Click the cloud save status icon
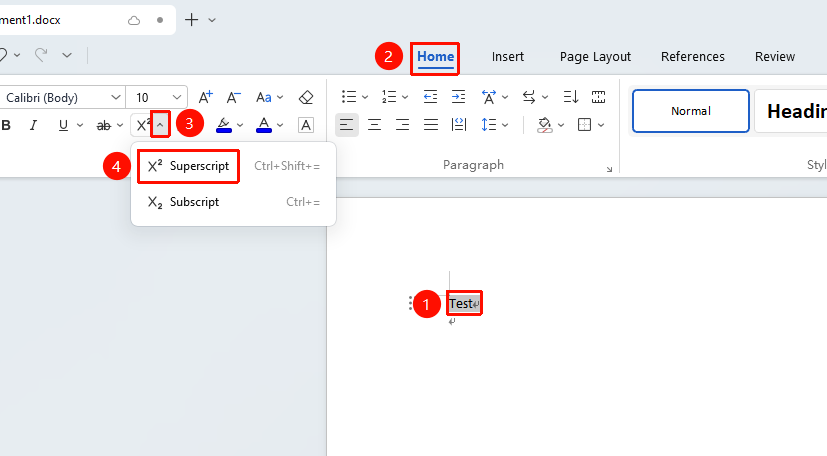Screen dimensions: 827x456 [134, 20]
